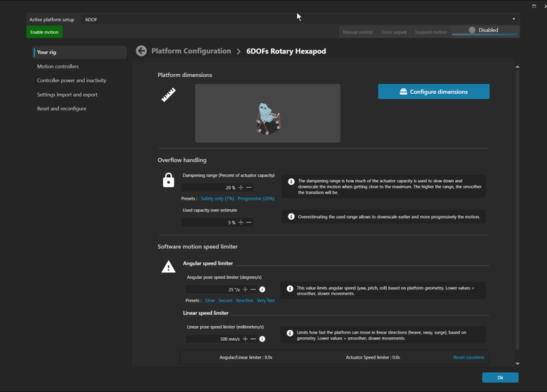The width and height of the screenshot is (547, 392).
Task: Click Manual control button
Action: [358, 32]
